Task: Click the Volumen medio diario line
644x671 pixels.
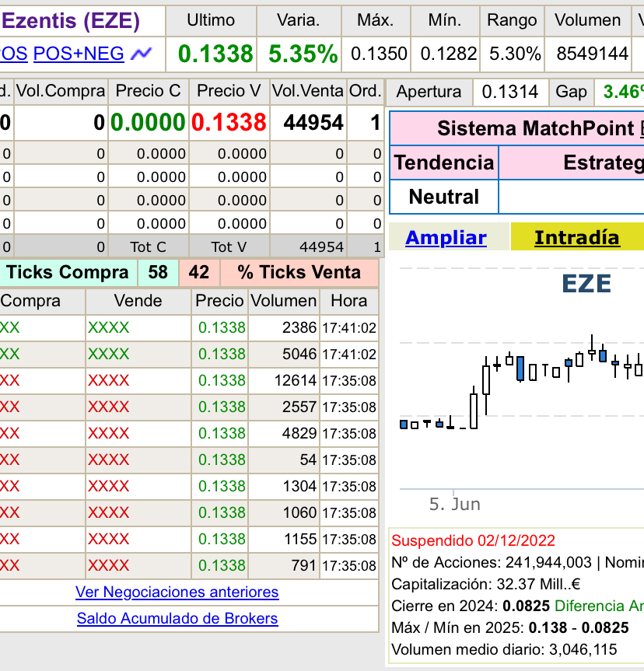Action: (504, 649)
